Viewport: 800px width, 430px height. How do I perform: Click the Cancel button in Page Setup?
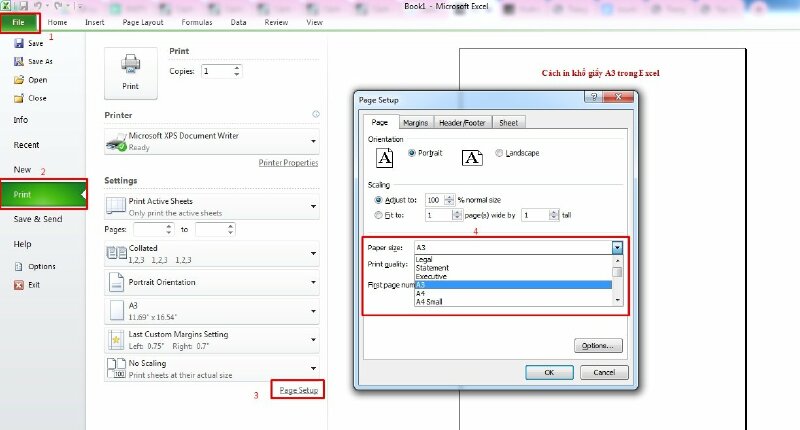(604, 372)
